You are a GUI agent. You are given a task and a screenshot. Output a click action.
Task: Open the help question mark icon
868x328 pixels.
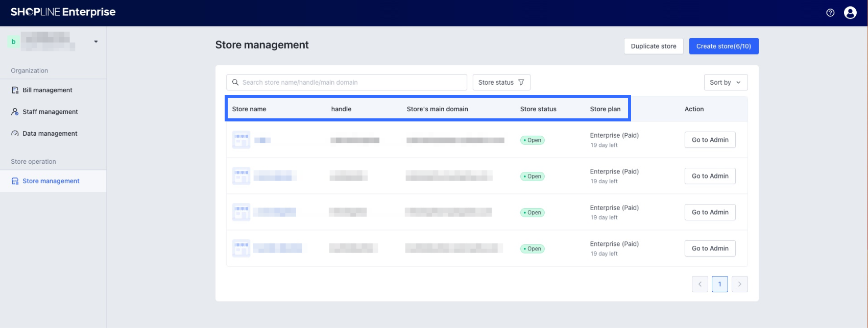pyautogui.click(x=830, y=13)
